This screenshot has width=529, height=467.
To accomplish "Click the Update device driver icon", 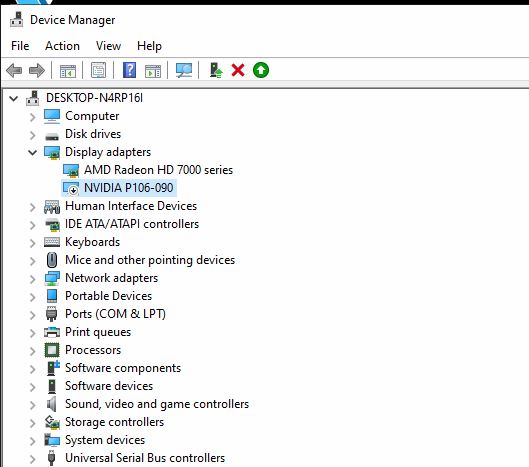I will click(x=216, y=71).
